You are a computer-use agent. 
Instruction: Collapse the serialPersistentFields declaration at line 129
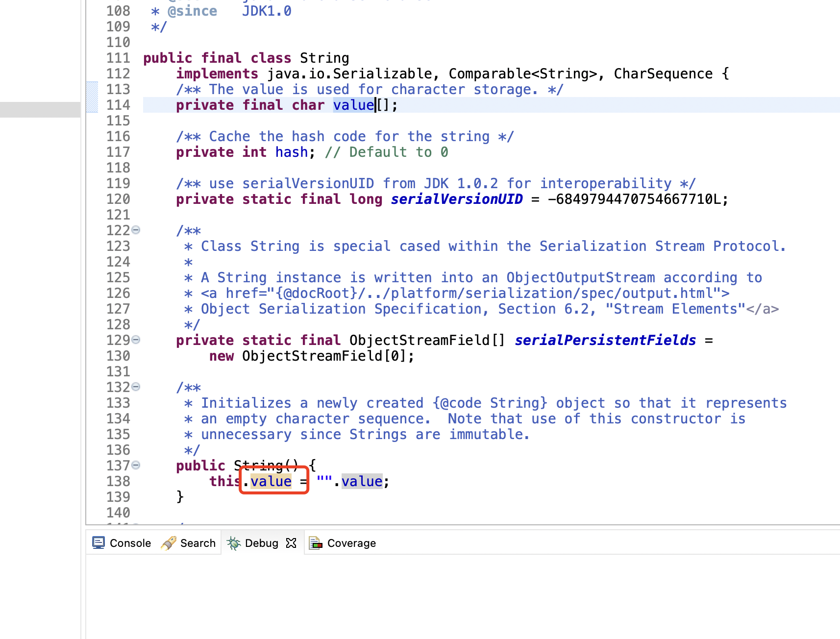136,340
